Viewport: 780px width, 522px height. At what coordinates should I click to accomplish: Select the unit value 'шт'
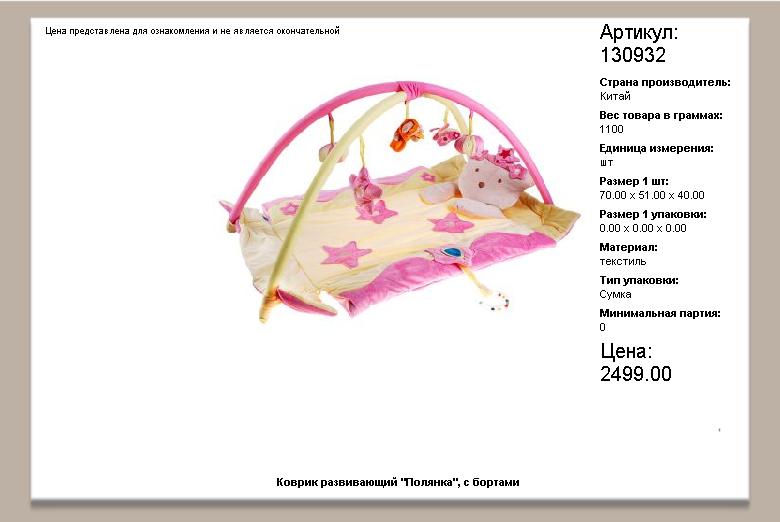(x=606, y=163)
